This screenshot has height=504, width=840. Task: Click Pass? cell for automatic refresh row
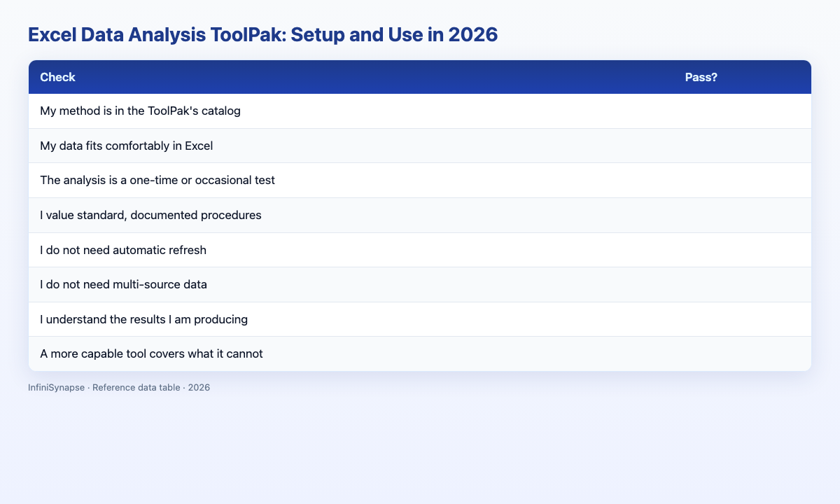point(742,250)
